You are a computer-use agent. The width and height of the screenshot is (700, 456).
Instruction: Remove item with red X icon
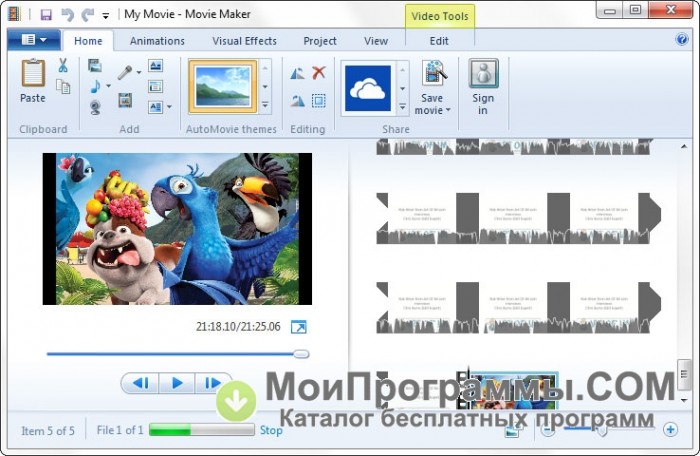tap(319, 72)
